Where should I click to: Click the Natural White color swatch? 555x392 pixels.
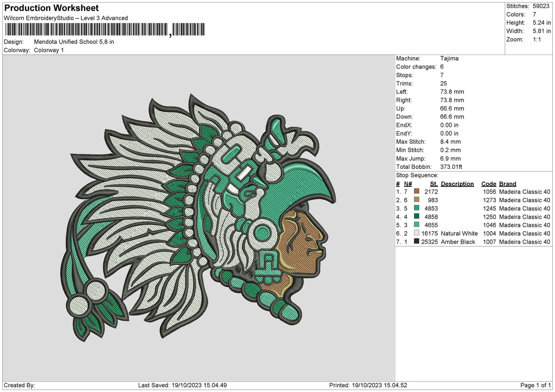pyautogui.click(x=417, y=233)
